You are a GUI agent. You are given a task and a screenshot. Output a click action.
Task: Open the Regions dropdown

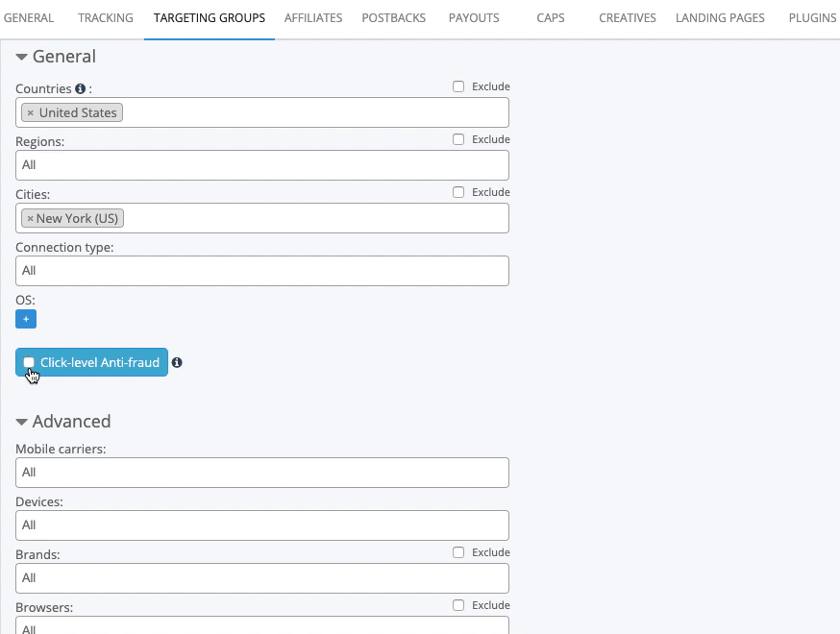pyautogui.click(x=262, y=165)
